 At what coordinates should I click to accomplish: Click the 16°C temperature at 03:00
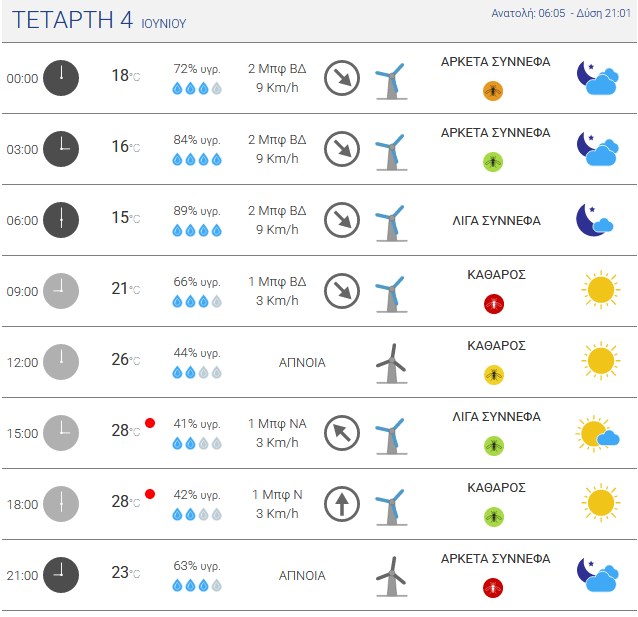click(x=126, y=147)
